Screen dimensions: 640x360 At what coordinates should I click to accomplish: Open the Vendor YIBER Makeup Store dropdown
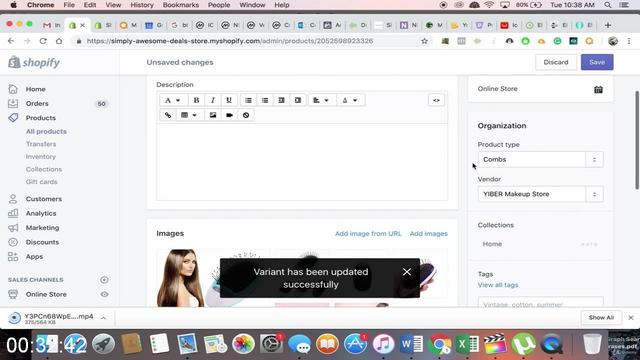pyautogui.click(x=540, y=194)
